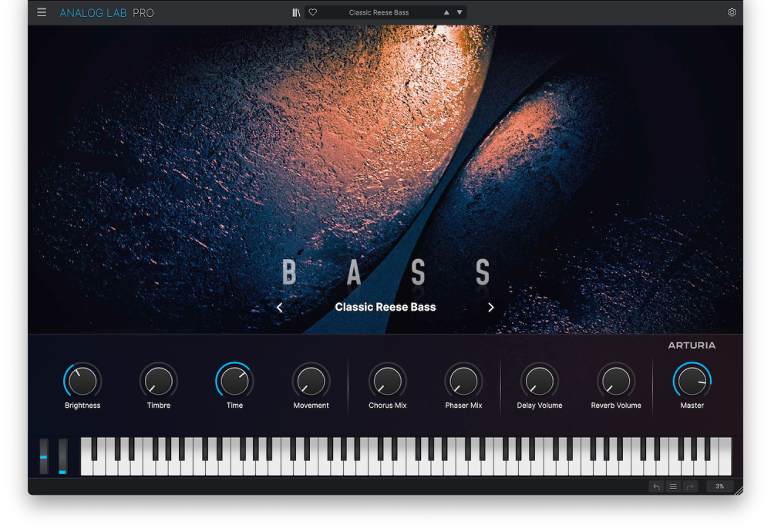Image resolution: width=771 pixels, height=532 pixels.
Task: Click the window resize handle
Action: point(738,490)
